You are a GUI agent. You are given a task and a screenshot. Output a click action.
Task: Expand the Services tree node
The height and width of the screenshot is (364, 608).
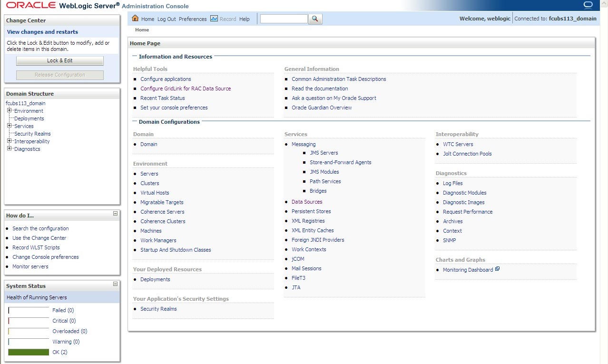click(x=9, y=126)
